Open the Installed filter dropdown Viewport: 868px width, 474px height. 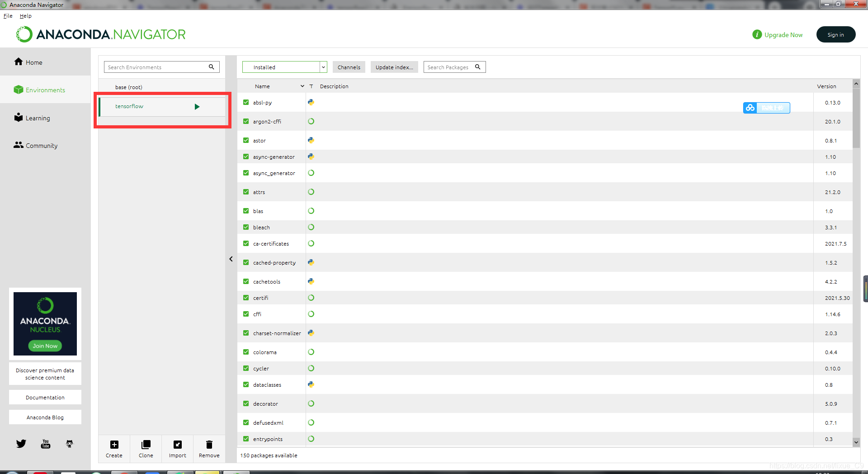tap(323, 66)
